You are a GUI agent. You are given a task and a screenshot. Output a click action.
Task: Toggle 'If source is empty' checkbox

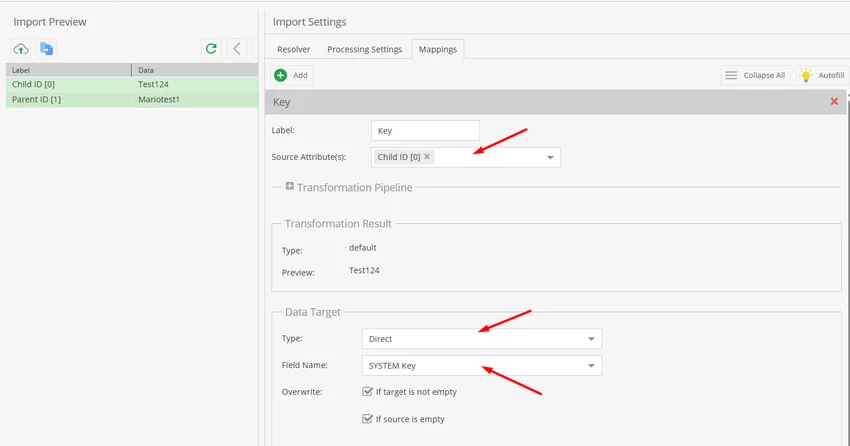pos(367,419)
